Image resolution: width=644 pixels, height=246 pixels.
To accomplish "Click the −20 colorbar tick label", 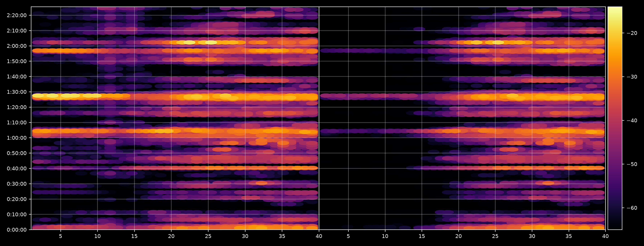I will (x=632, y=33).
